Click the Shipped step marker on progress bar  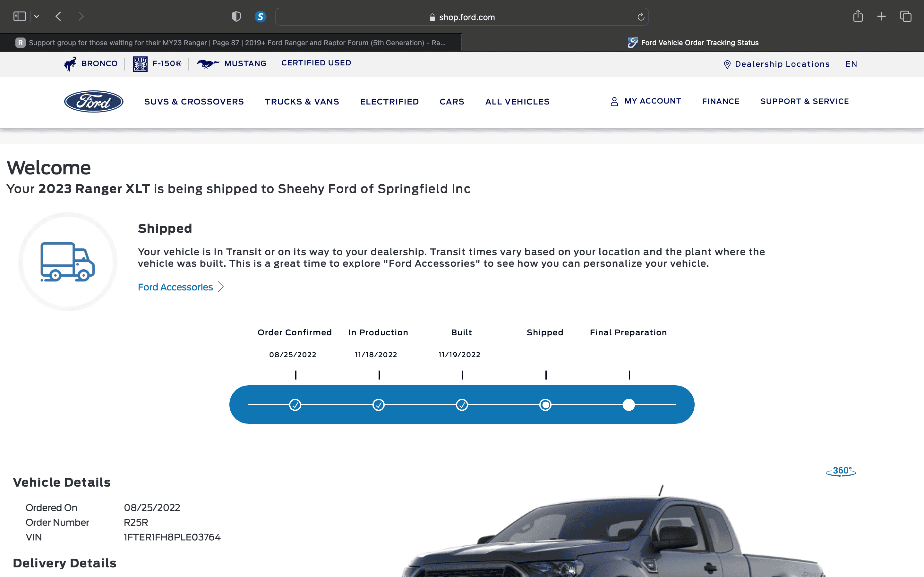click(x=545, y=405)
